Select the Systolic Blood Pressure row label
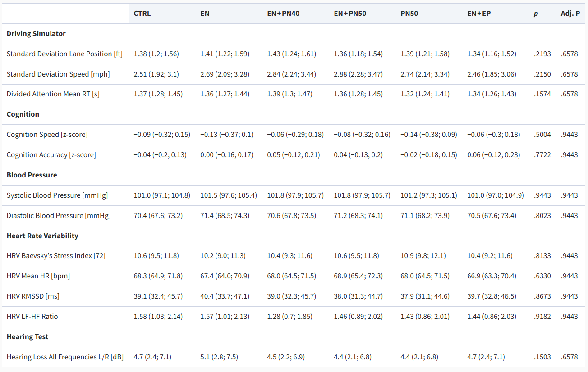 (x=57, y=195)
